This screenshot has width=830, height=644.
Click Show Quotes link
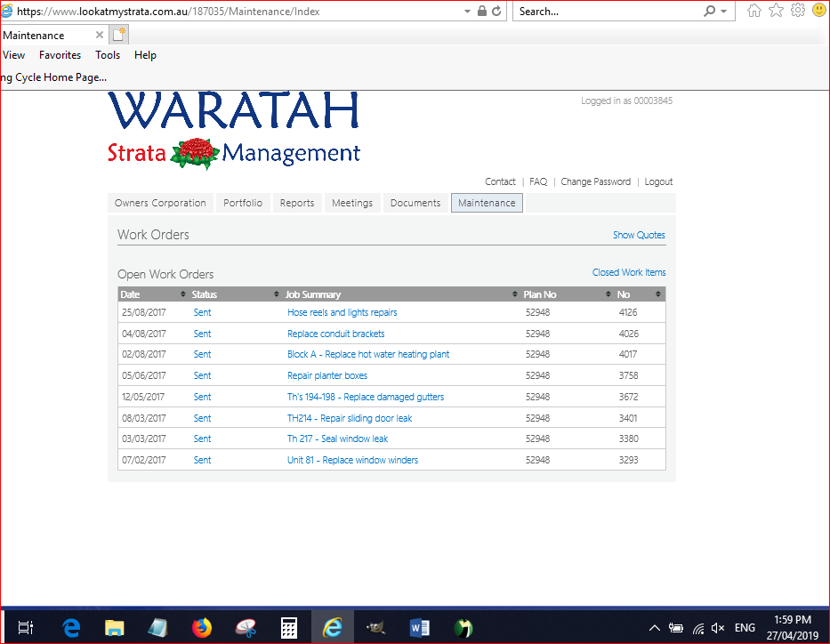(639, 235)
